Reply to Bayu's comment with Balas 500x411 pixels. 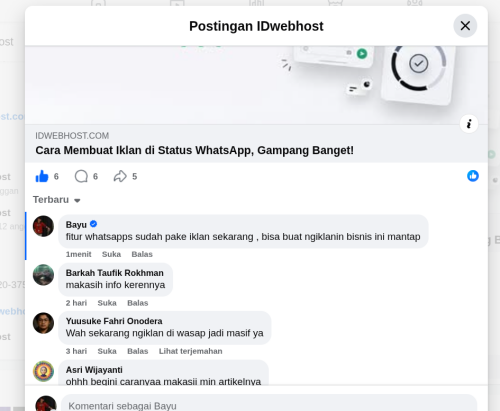[142, 254]
